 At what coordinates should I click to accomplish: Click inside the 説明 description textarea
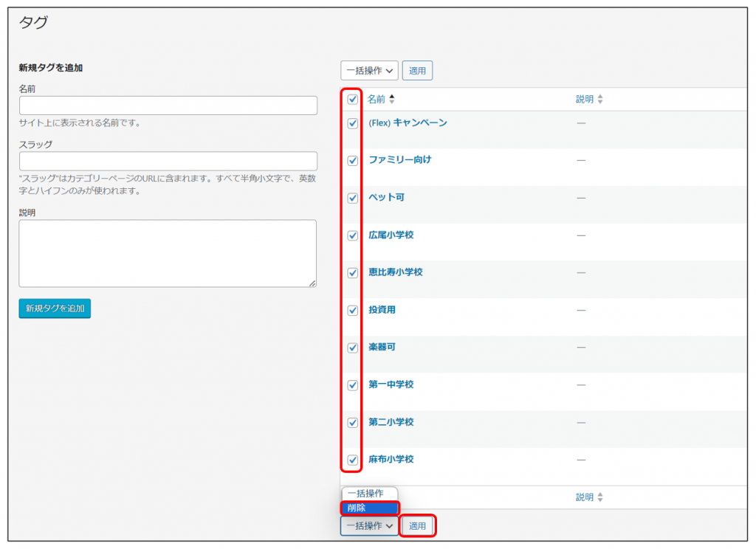[x=168, y=253]
